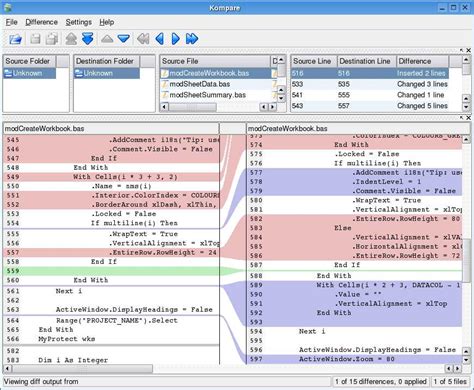
Task: Click the Next File right arrow
Action: click(x=175, y=39)
